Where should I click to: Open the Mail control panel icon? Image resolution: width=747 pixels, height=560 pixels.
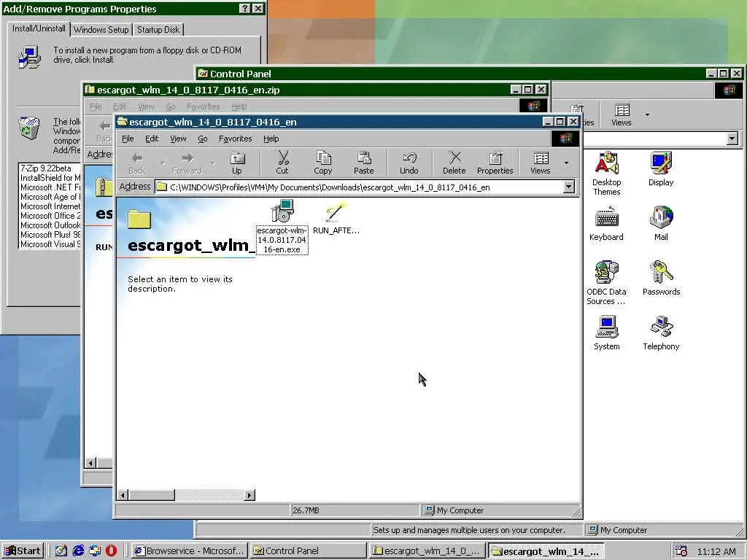coord(661,224)
